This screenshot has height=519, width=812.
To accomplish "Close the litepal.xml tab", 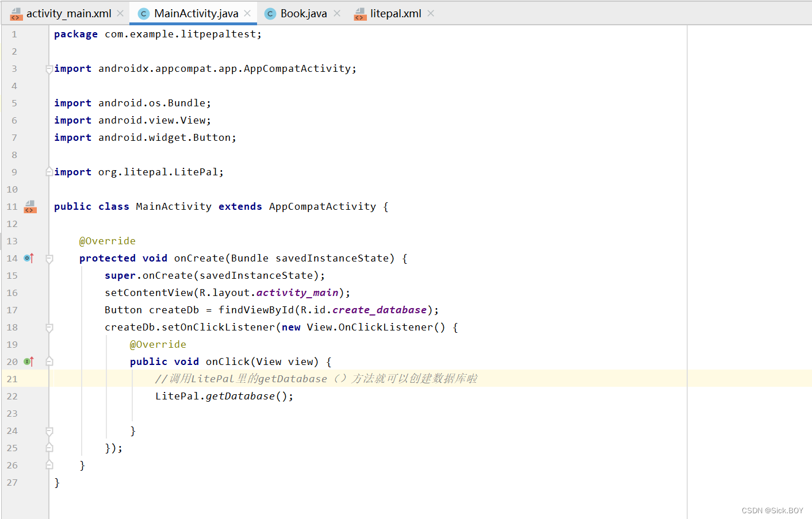I will [431, 13].
